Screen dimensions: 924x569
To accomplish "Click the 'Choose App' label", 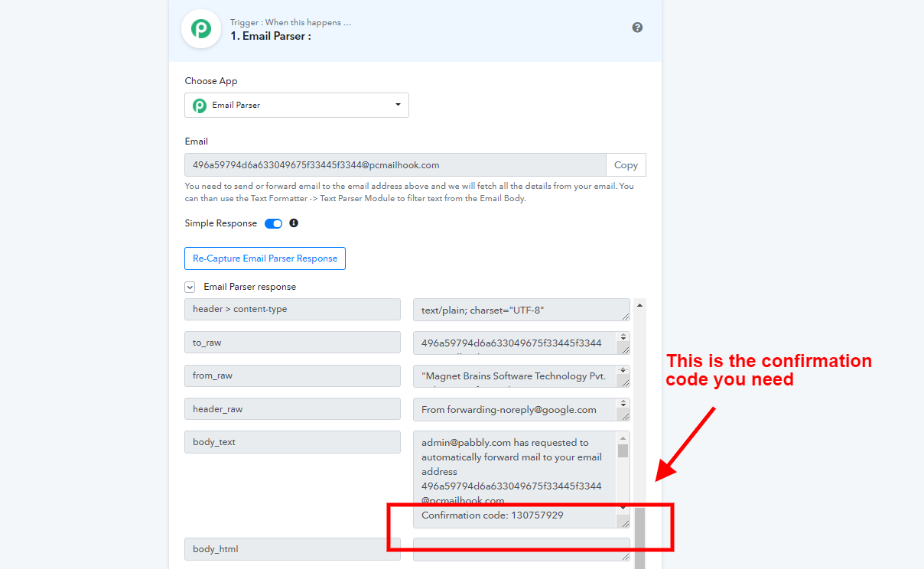I will 211,81.
